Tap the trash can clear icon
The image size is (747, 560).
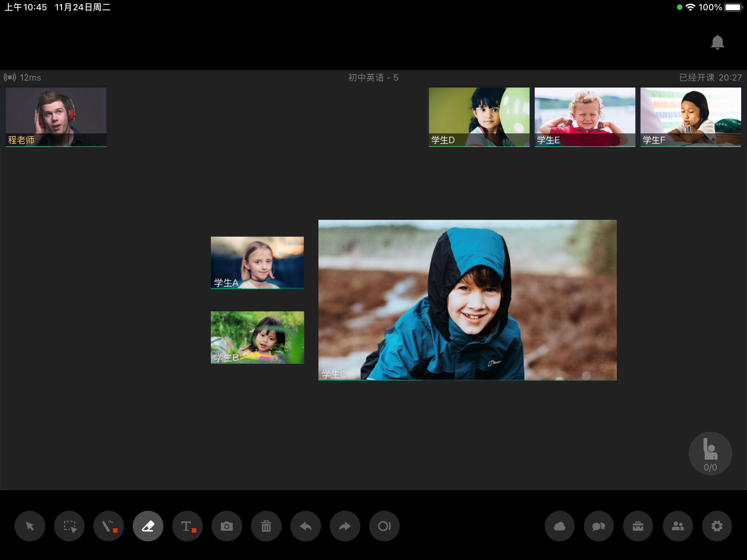[266, 526]
